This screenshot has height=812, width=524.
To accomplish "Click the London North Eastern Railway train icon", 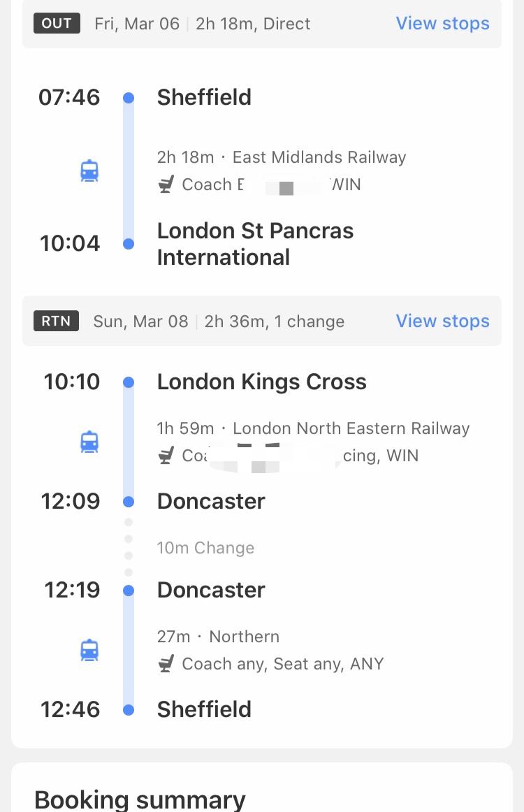I will coord(89,442).
